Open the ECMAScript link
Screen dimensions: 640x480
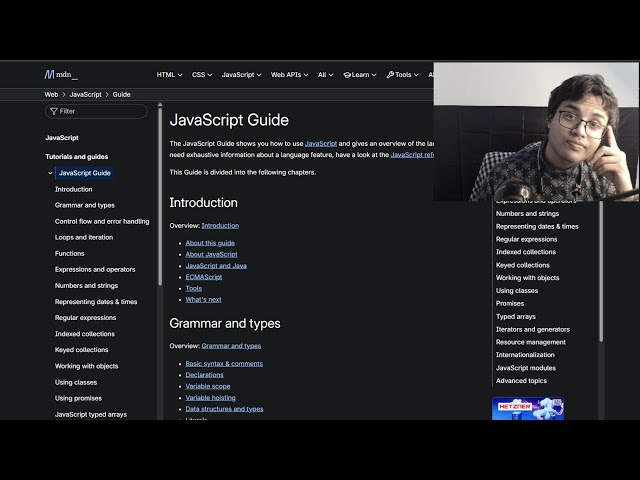click(204, 277)
